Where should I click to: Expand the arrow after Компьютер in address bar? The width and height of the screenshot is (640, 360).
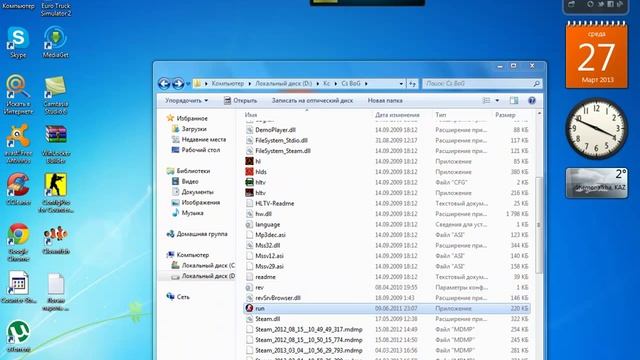click(x=249, y=84)
